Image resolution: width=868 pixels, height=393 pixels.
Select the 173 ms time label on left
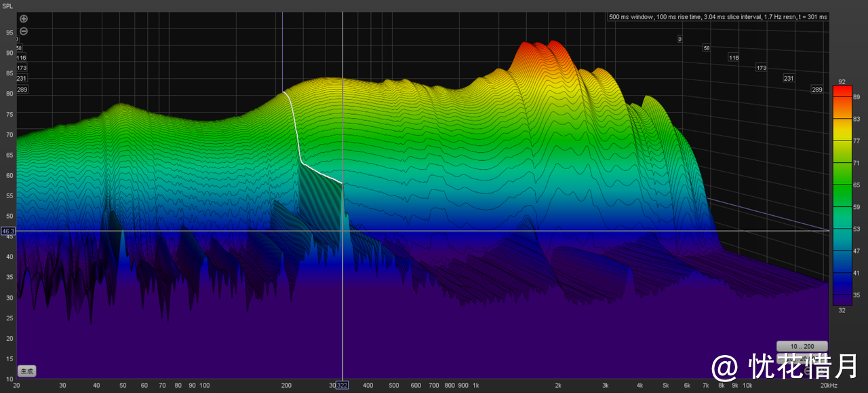pos(22,69)
